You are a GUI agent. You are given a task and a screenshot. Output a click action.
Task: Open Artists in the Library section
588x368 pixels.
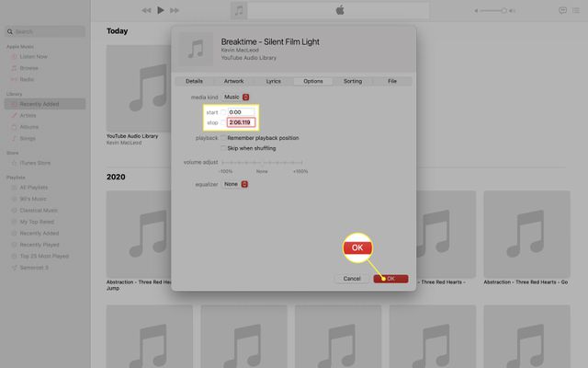click(x=28, y=116)
